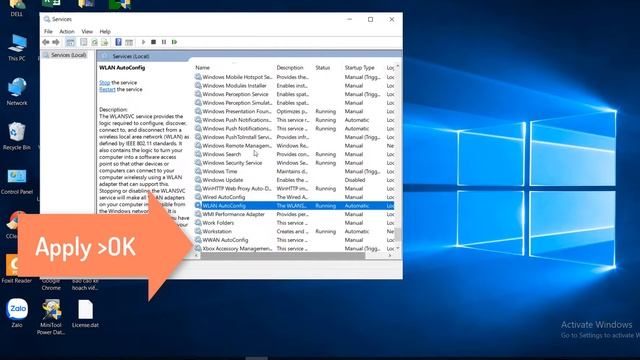Select the Windows Security Service row

tap(294, 163)
